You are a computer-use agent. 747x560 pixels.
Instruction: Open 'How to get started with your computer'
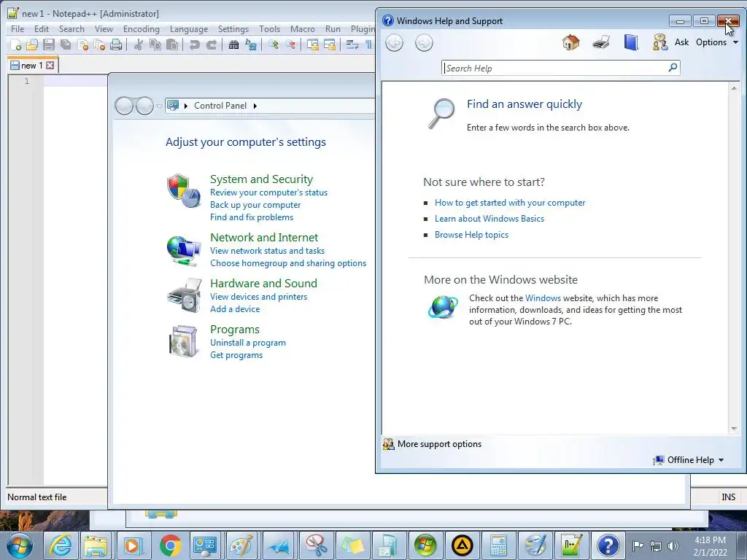[x=510, y=203]
